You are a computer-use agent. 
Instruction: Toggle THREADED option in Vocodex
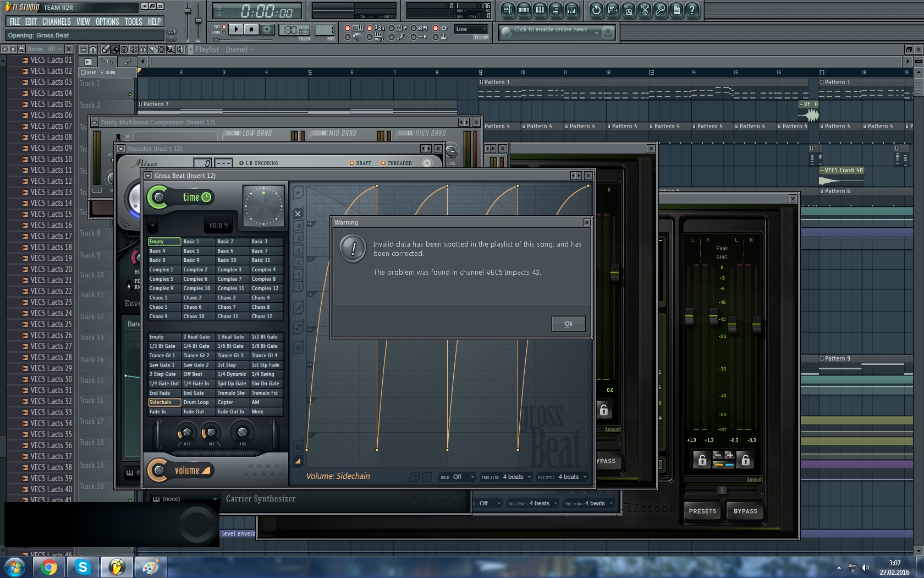pos(383,163)
